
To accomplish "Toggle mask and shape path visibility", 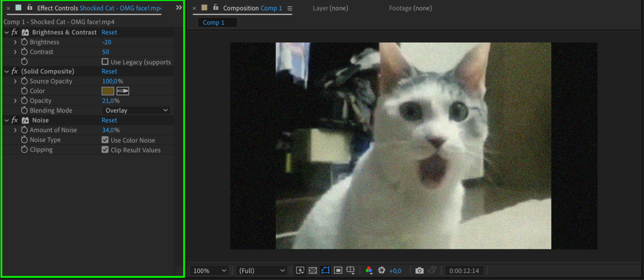I will click(325, 270).
